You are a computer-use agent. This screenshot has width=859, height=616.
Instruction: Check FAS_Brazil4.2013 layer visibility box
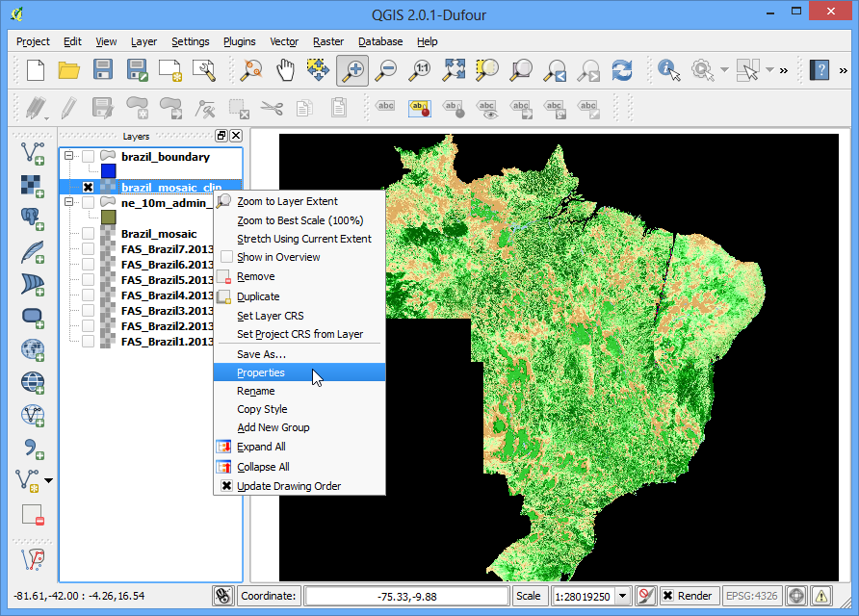pos(89,295)
